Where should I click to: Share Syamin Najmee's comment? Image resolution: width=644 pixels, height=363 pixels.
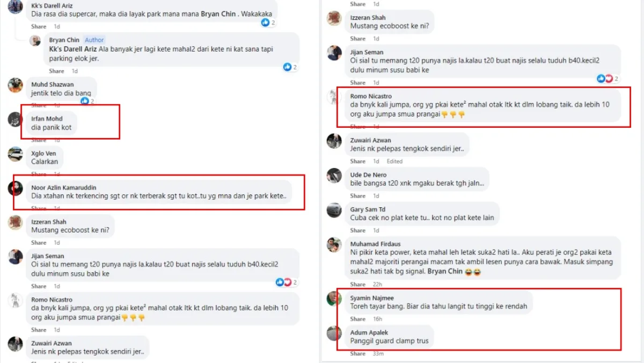pos(358,319)
